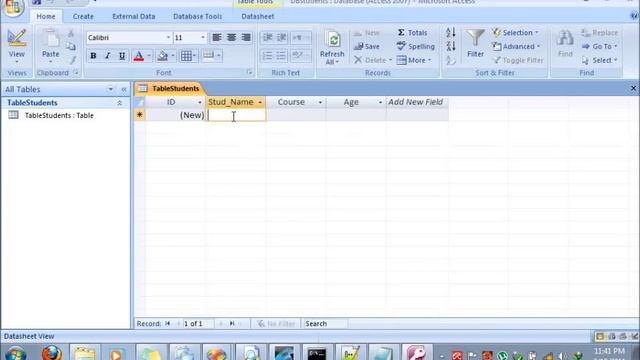
Task: Open the Datasheet ribbon tab
Action: (x=258, y=16)
